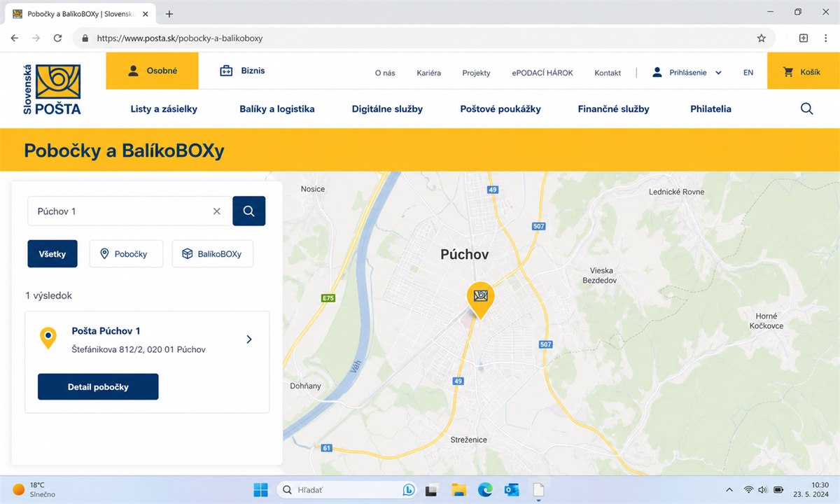
Task: Open the Listy a zásielky menu
Action: coord(164,108)
